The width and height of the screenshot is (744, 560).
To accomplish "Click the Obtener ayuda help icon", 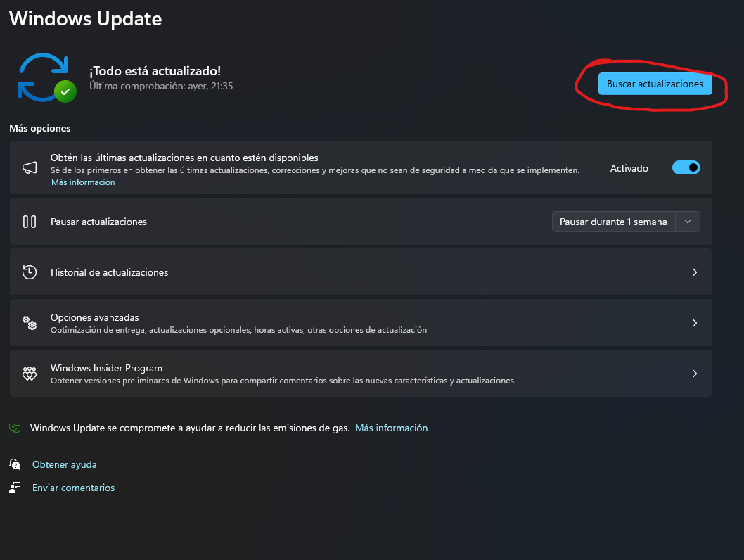I will coord(15,464).
